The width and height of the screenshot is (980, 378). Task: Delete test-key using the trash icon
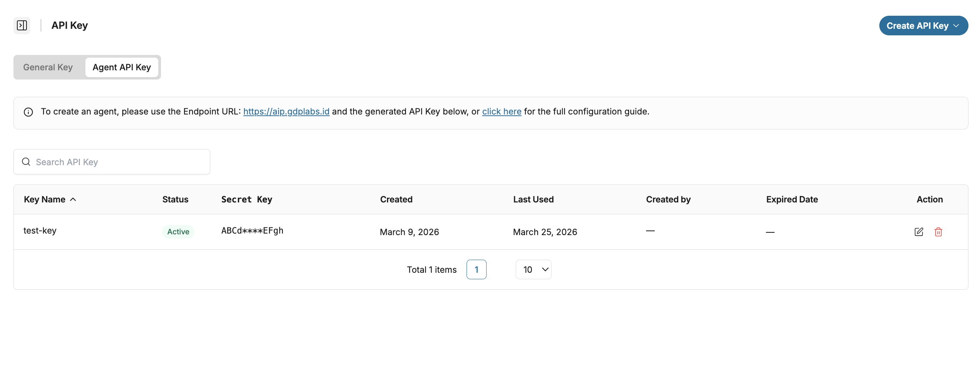tap(938, 232)
